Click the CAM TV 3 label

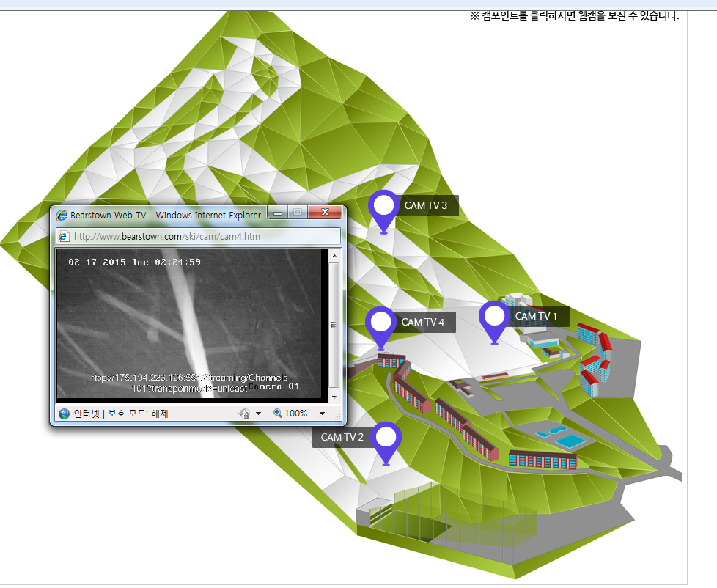(426, 205)
